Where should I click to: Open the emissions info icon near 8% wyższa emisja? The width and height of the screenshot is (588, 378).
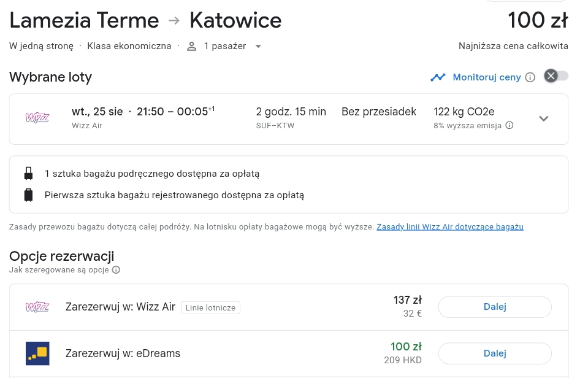click(x=510, y=125)
